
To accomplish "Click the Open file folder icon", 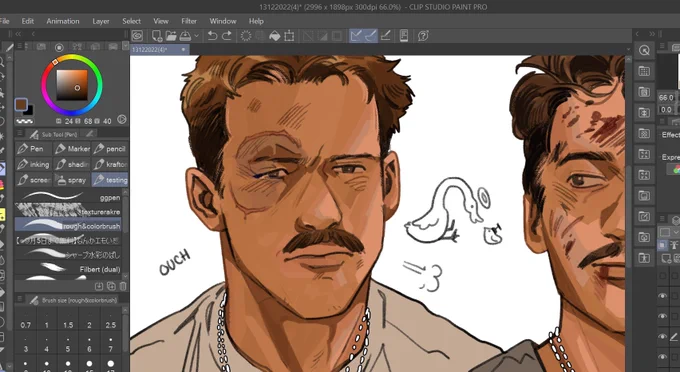I will [x=171, y=36].
